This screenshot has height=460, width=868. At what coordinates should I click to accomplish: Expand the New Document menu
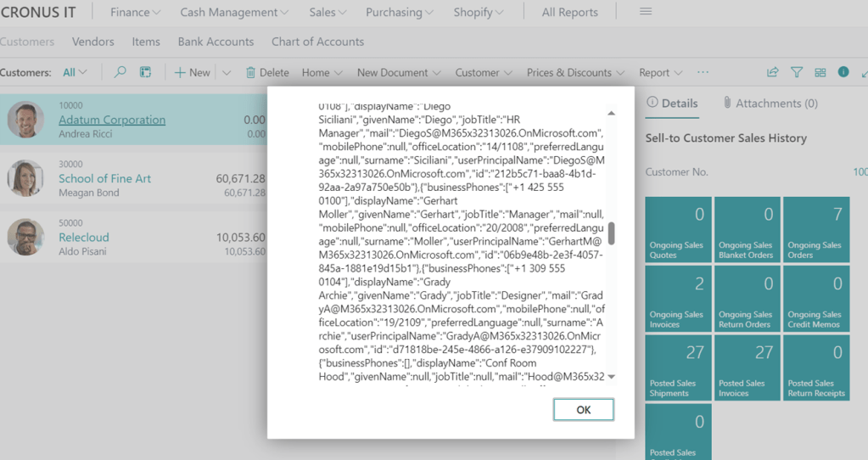pyautogui.click(x=399, y=73)
